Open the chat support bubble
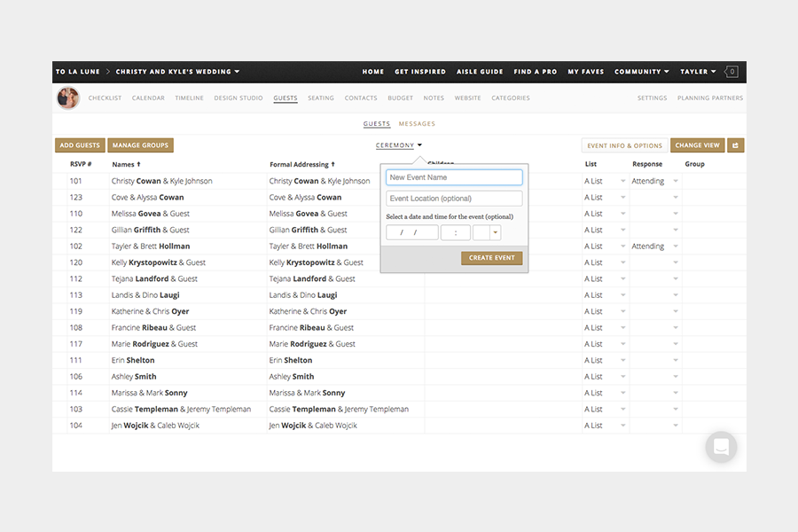798x532 pixels. tap(721, 447)
